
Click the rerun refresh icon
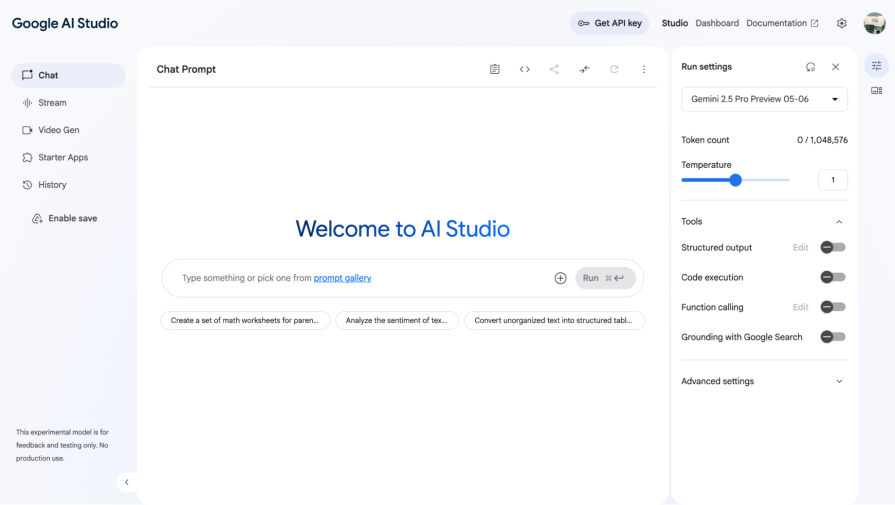[x=614, y=69]
